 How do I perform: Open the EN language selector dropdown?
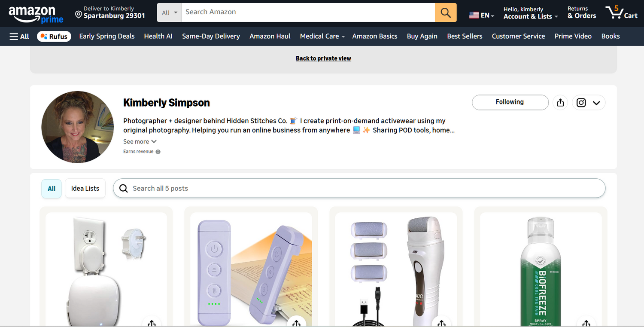pyautogui.click(x=481, y=15)
